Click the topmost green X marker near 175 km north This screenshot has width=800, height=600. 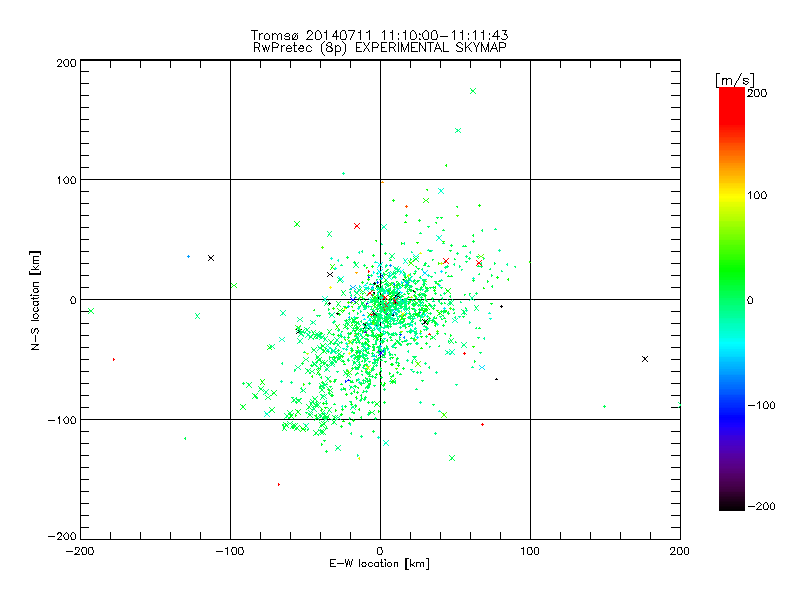pyautogui.click(x=473, y=91)
